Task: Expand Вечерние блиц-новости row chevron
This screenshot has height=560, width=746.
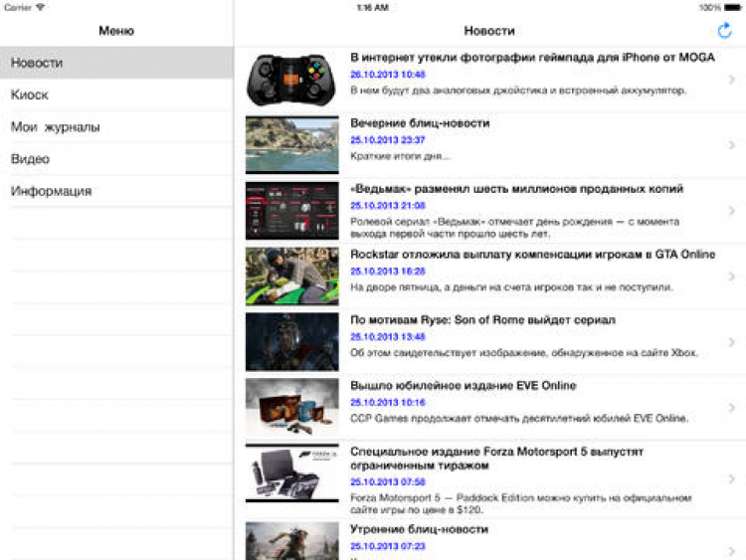Action: click(x=732, y=145)
